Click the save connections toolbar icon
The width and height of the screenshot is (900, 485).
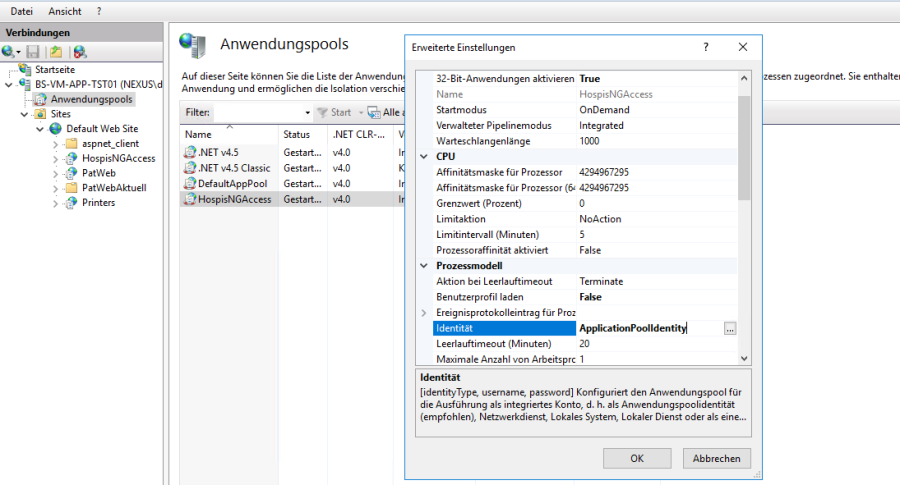33,52
